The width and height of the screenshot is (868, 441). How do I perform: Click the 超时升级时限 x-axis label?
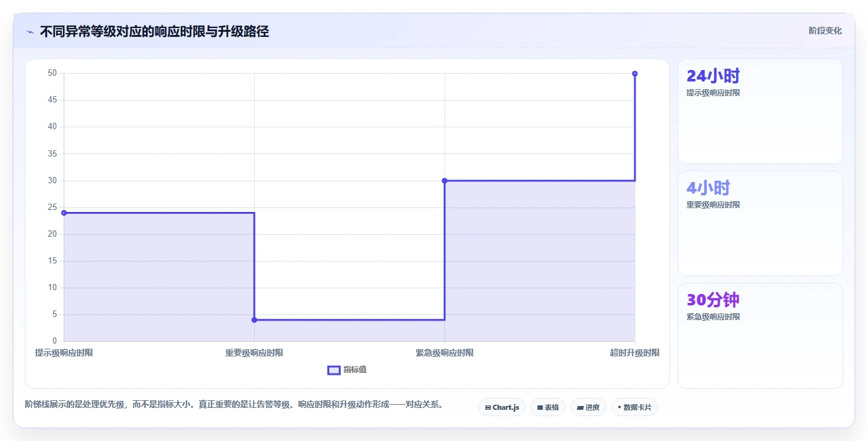pos(635,353)
